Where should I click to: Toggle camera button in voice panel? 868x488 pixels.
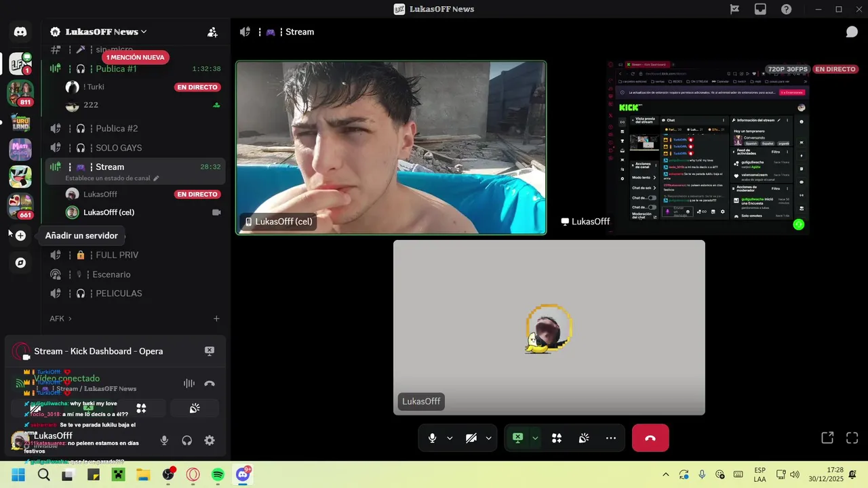point(35,408)
